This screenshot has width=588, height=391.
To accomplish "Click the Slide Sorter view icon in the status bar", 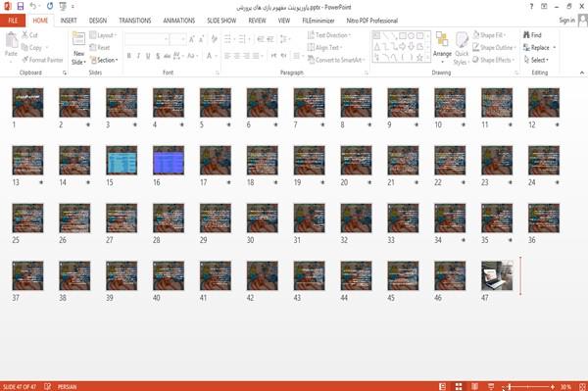I will tap(459, 386).
